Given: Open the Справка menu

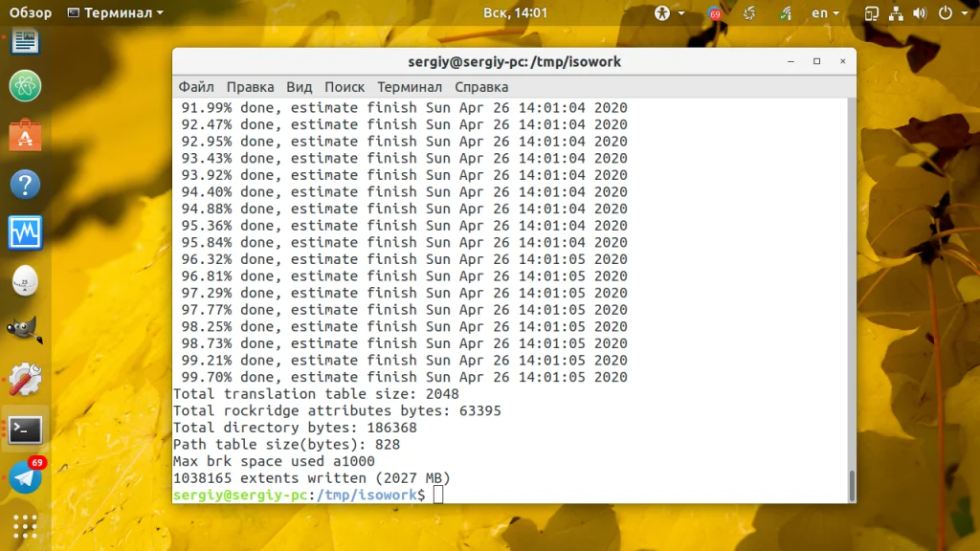Looking at the screenshot, I should [x=481, y=87].
